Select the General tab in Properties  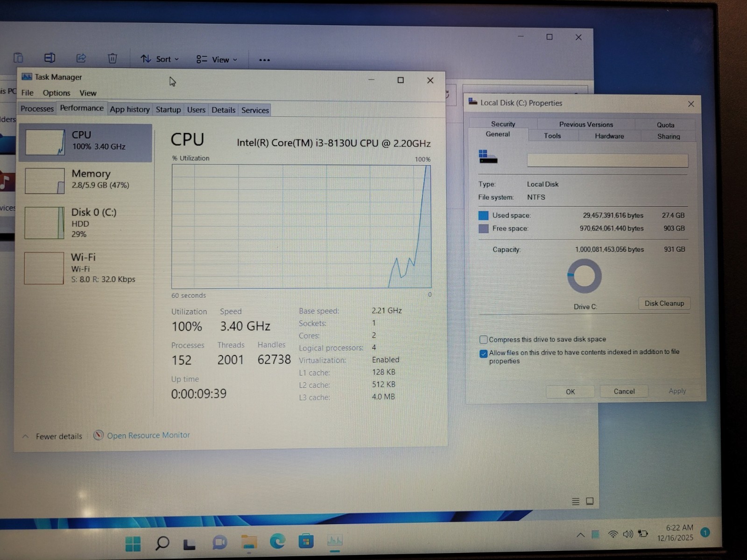pyautogui.click(x=498, y=134)
